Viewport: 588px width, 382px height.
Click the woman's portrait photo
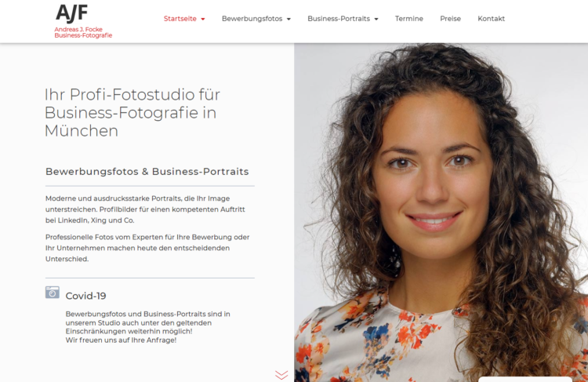(x=441, y=213)
